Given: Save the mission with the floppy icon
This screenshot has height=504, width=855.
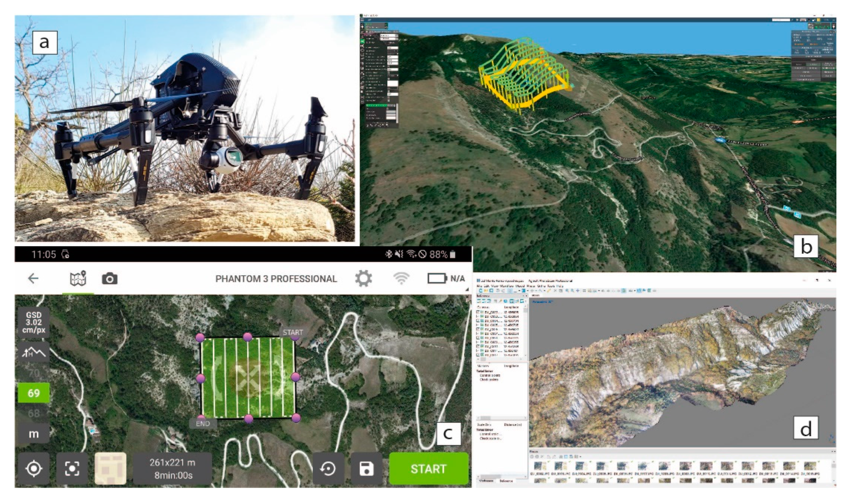Looking at the screenshot, I should (366, 469).
